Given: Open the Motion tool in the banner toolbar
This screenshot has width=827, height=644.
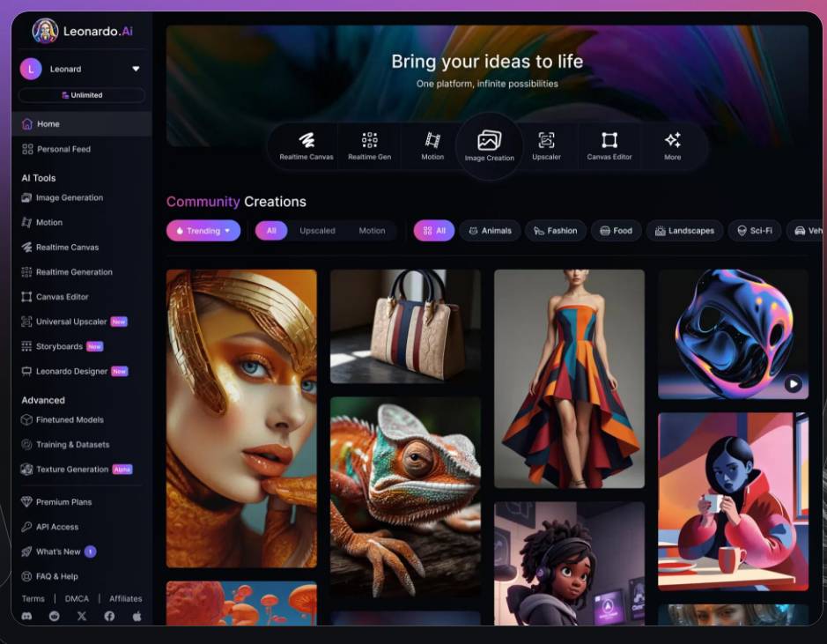Looking at the screenshot, I should point(432,145).
